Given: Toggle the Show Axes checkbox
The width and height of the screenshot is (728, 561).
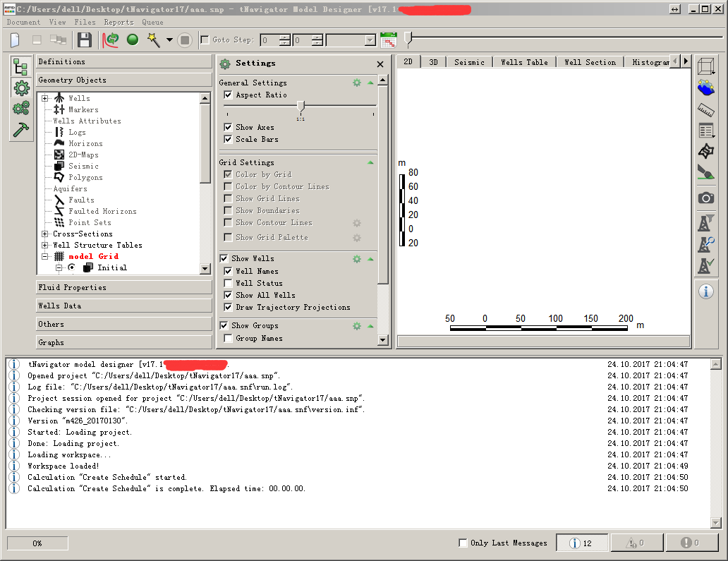Looking at the screenshot, I should (228, 127).
